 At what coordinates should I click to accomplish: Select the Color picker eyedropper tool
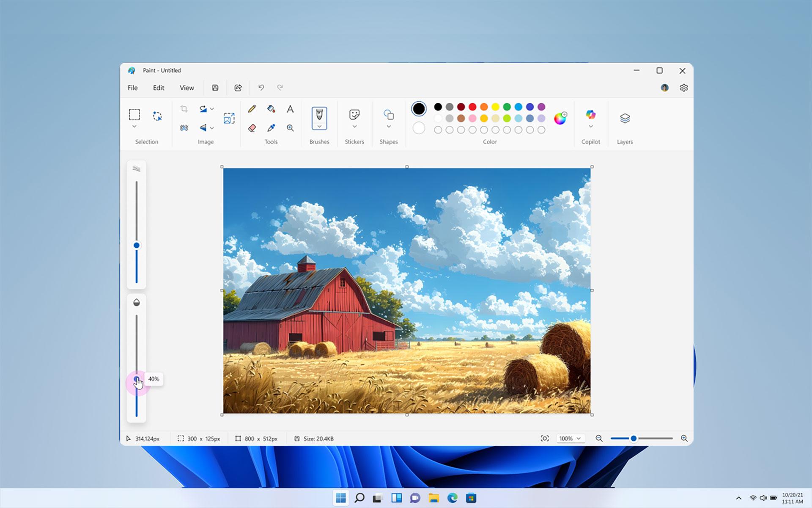[x=271, y=128]
